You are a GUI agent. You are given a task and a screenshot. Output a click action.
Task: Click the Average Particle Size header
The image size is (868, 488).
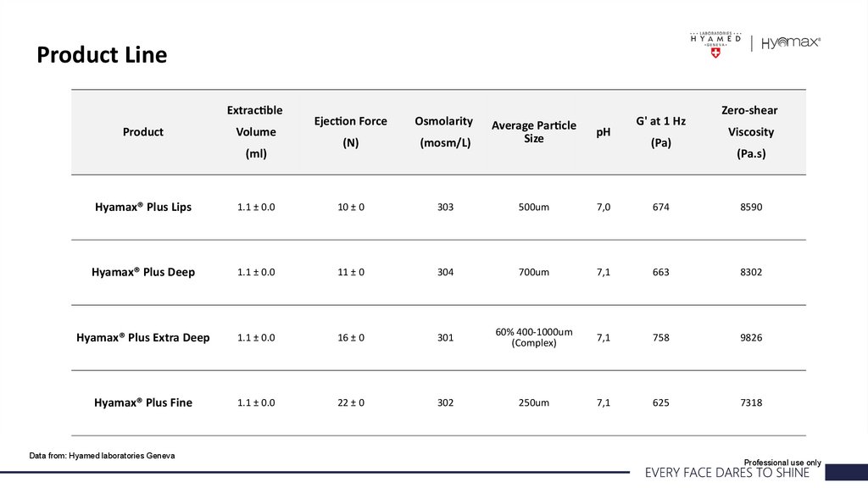tap(534, 132)
